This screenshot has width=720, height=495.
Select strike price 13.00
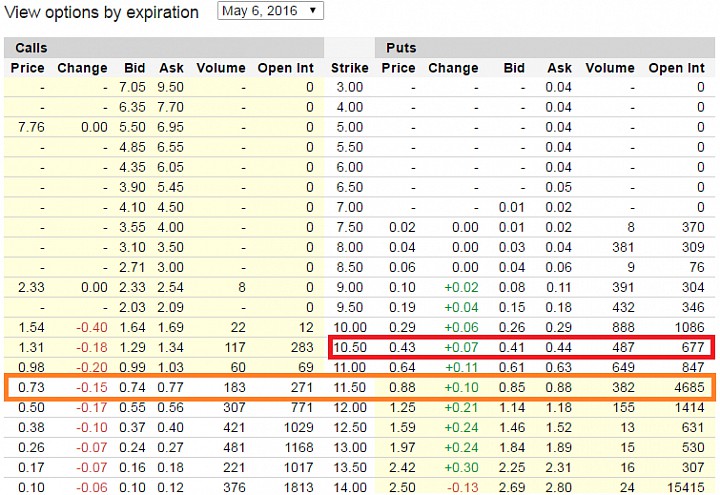coord(349,448)
